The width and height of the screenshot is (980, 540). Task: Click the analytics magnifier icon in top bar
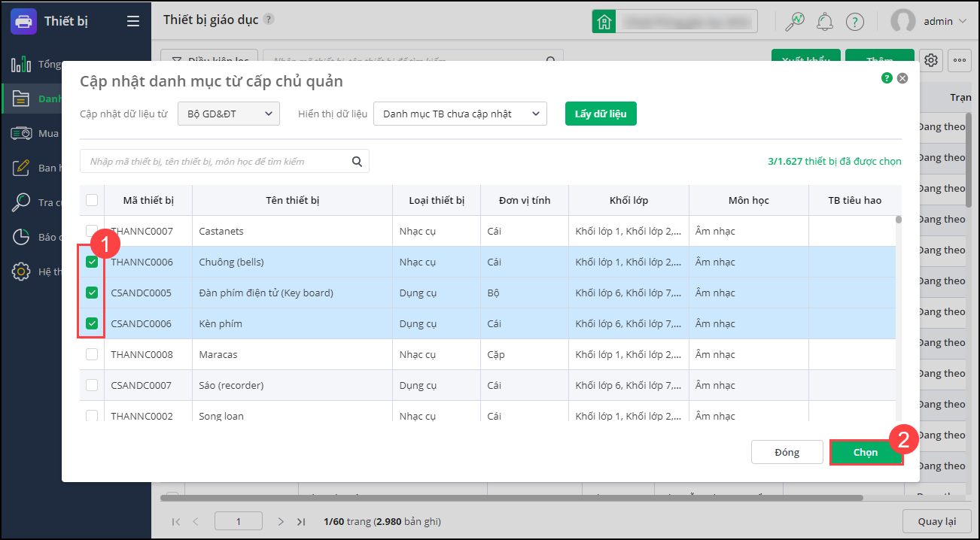tap(794, 22)
